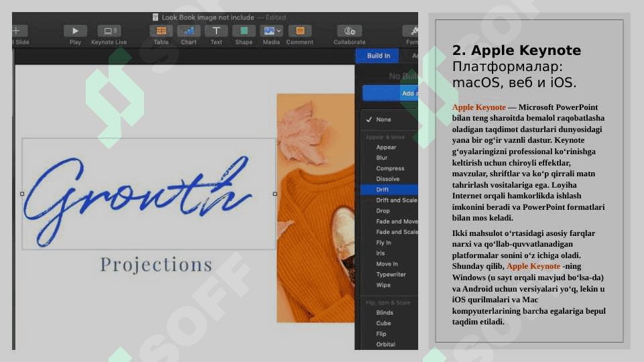Screen dimensions: 644x362
Task: Click the first Apple Keynote red link
Action: (479, 107)
